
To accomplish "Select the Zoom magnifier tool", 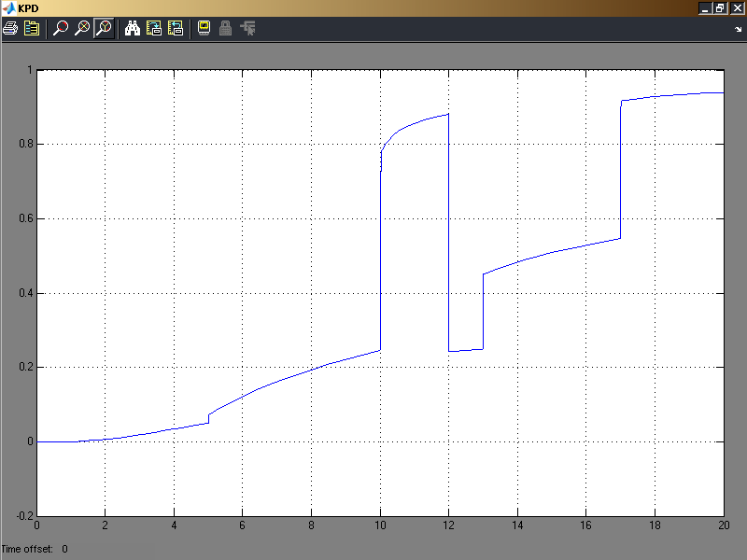I will pyautogui.click(x=61, y=28).
